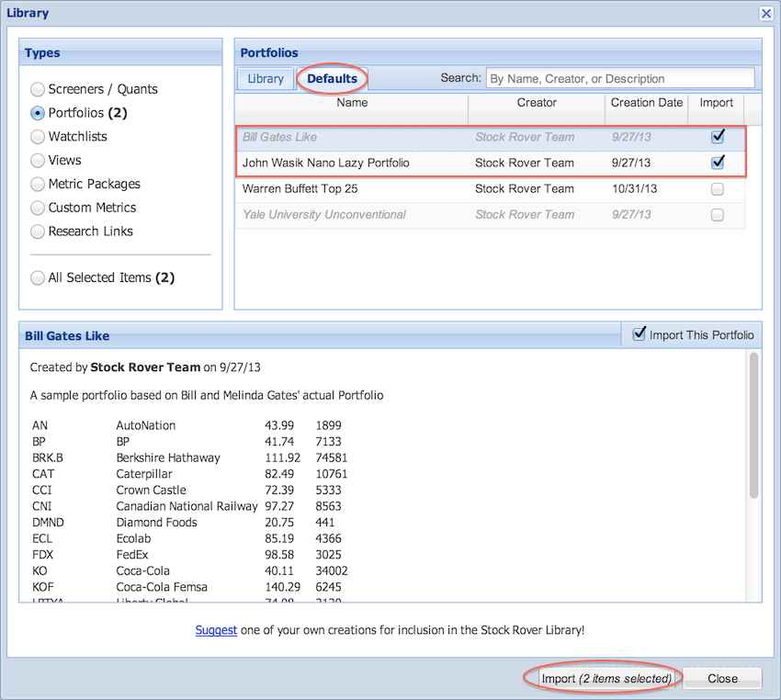Close the Library dialog with the X icon
The image size is (781, 700).
point(766,14)
